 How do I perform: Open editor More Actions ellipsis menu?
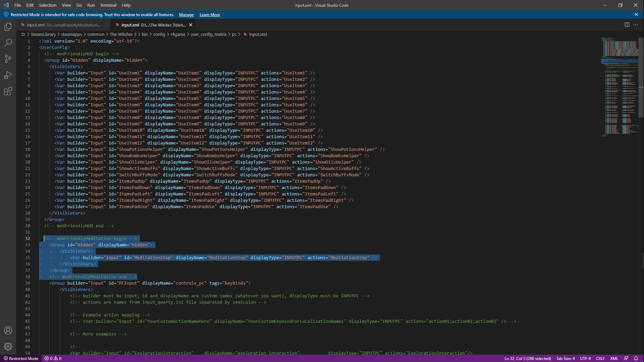[636, 25]
